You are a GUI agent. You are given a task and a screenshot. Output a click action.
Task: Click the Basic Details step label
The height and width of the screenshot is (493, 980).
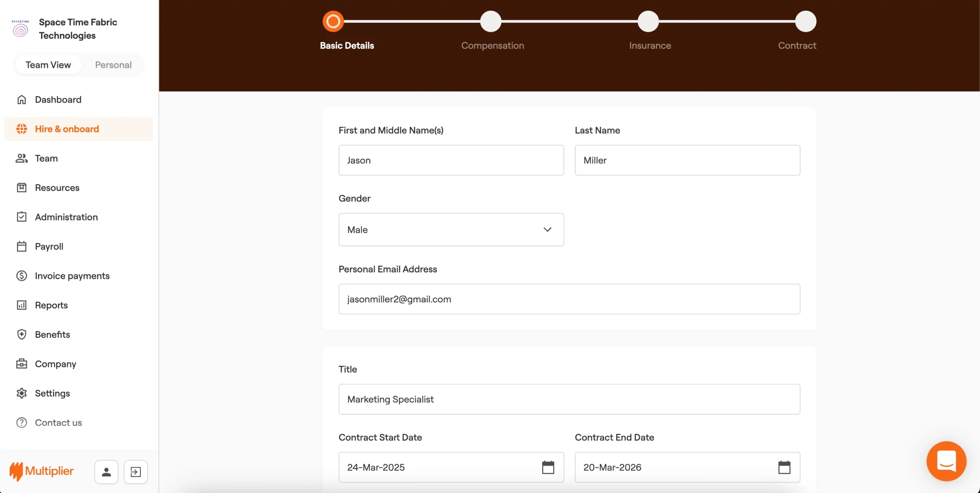(347, 46)
